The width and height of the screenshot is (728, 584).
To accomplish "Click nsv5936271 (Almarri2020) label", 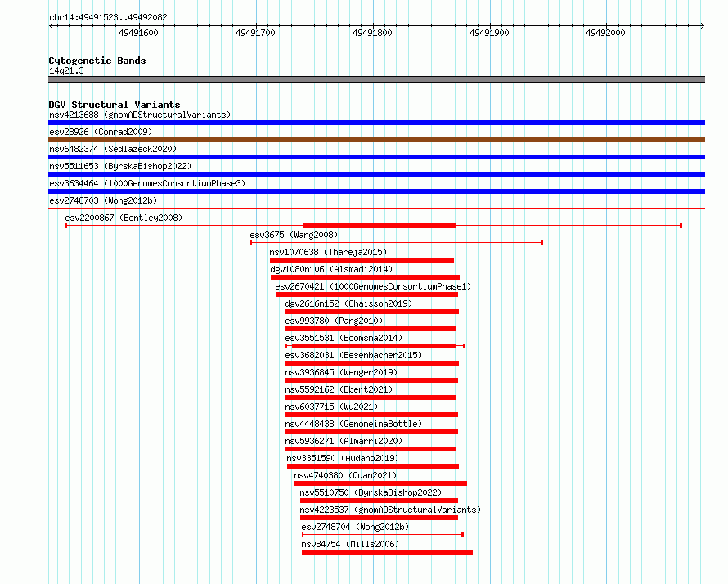I will pyautogui.click(x=344, y=441).
